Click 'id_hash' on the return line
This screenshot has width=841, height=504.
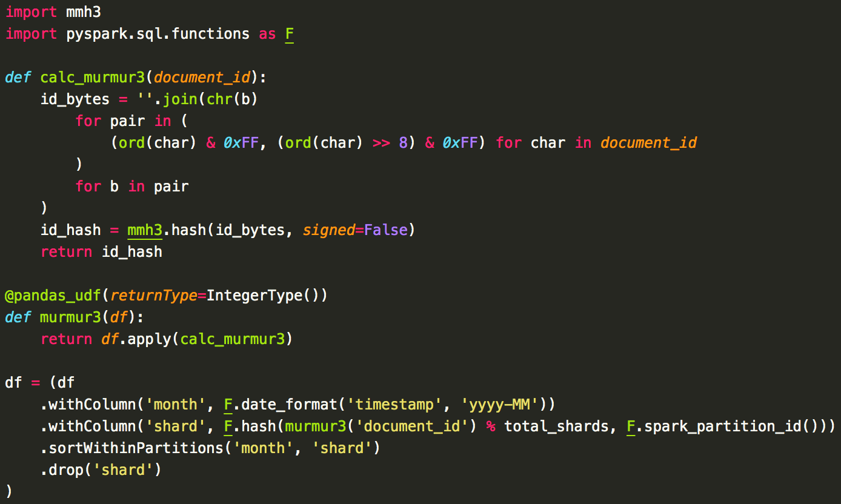coord(131,252)
